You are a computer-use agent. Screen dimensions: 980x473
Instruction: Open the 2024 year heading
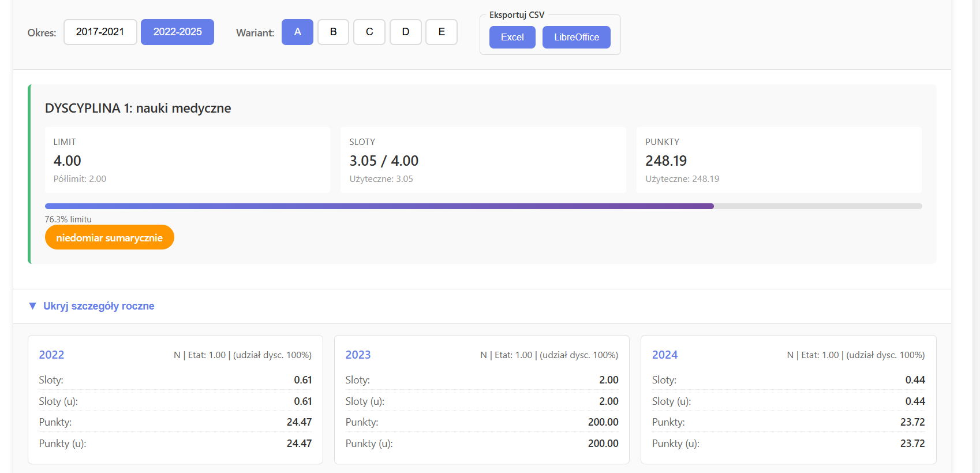click(664, 355)
